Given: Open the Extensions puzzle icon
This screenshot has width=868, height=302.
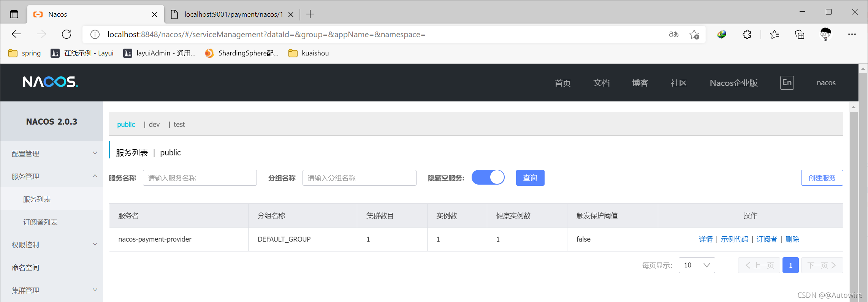Looking at the screenshot, I should tap(747, 35).
